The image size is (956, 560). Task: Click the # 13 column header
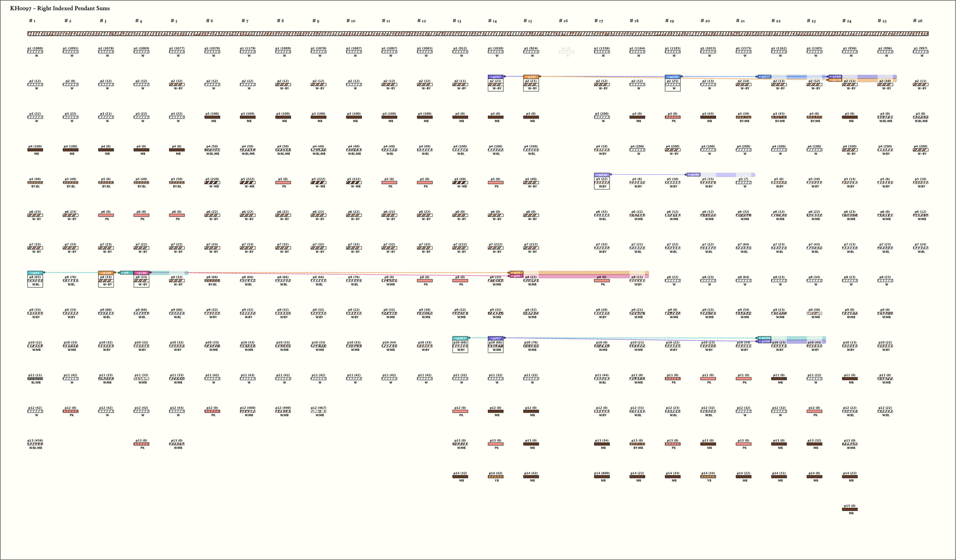[x=457, y=21]
